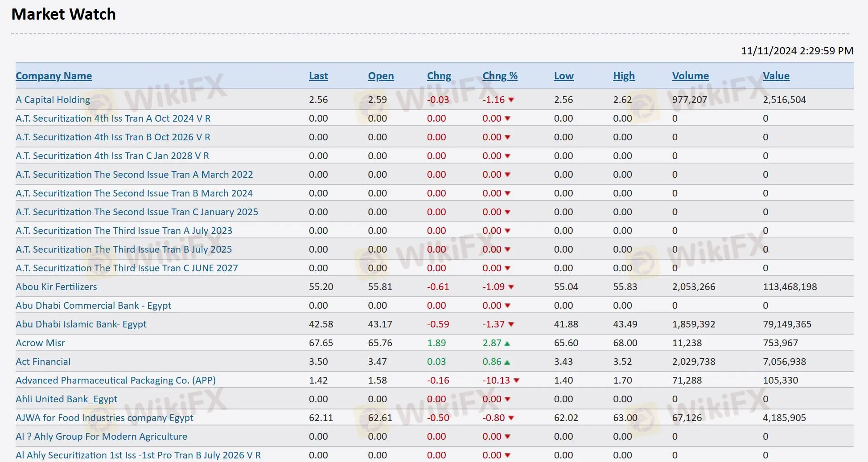Sort by Chng % column header
This screenshot has width=868, height=462.
[x=500, y=76]
